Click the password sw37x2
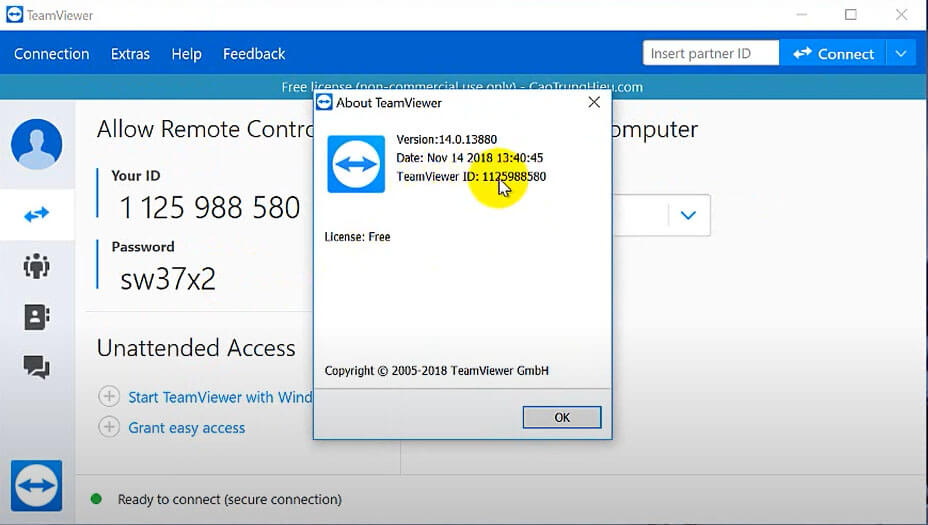 point(168,279)
